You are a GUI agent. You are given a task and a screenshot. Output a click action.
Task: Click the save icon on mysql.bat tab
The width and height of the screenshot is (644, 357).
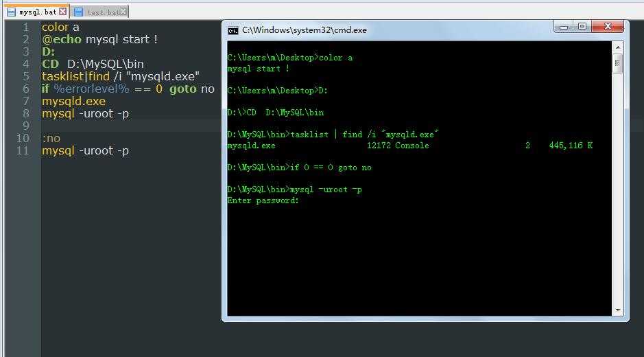[12, 12]
